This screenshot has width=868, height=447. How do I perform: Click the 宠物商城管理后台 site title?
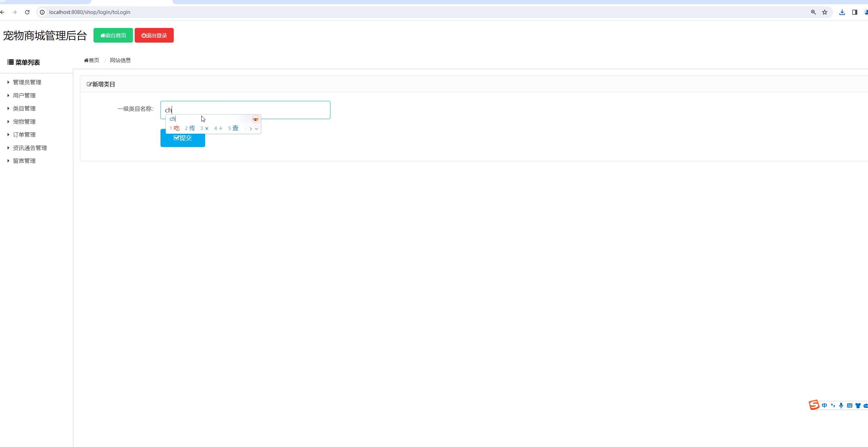point(45,35)
